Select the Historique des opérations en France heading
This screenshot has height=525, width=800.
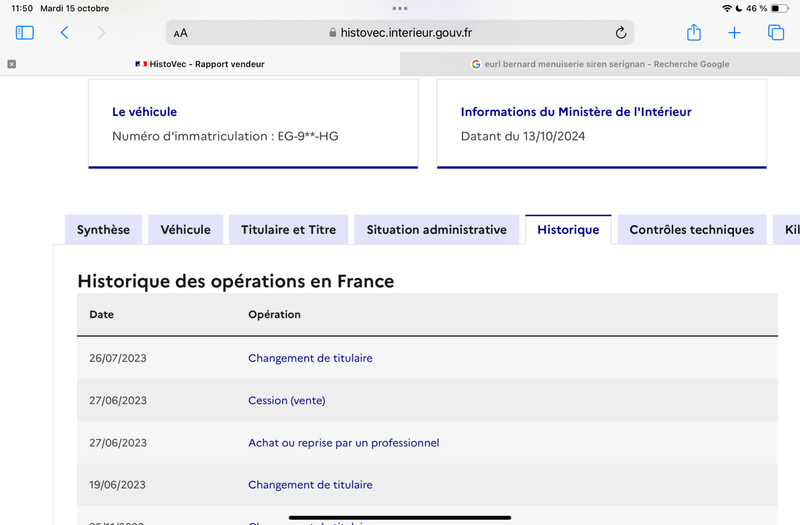tap(236, 281)
